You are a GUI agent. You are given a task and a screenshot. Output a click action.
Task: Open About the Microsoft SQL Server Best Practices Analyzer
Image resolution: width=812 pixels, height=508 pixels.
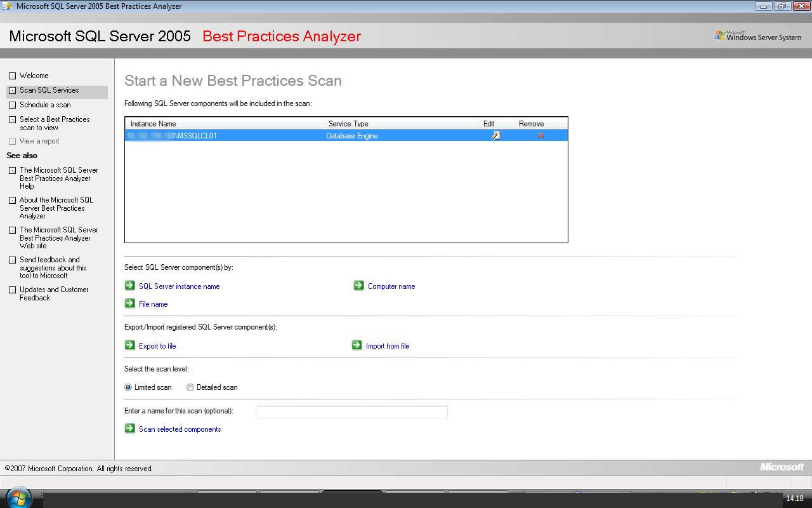pos(56,208)
